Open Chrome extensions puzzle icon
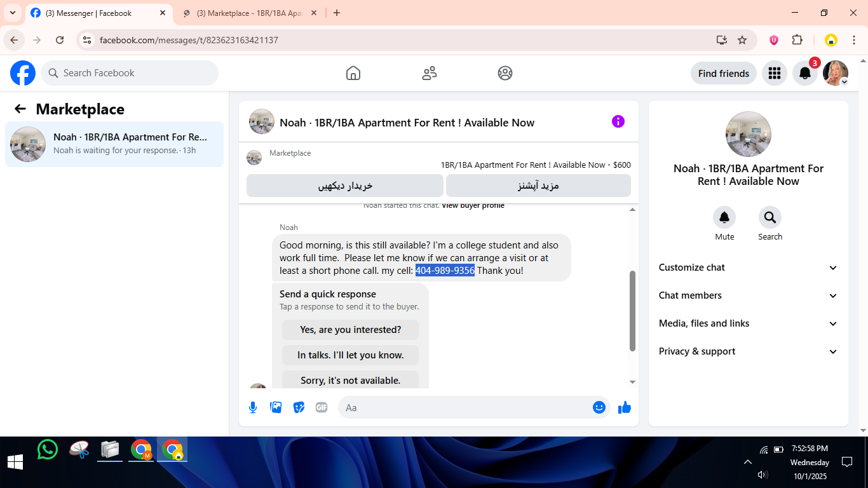 tap(797, 40)
